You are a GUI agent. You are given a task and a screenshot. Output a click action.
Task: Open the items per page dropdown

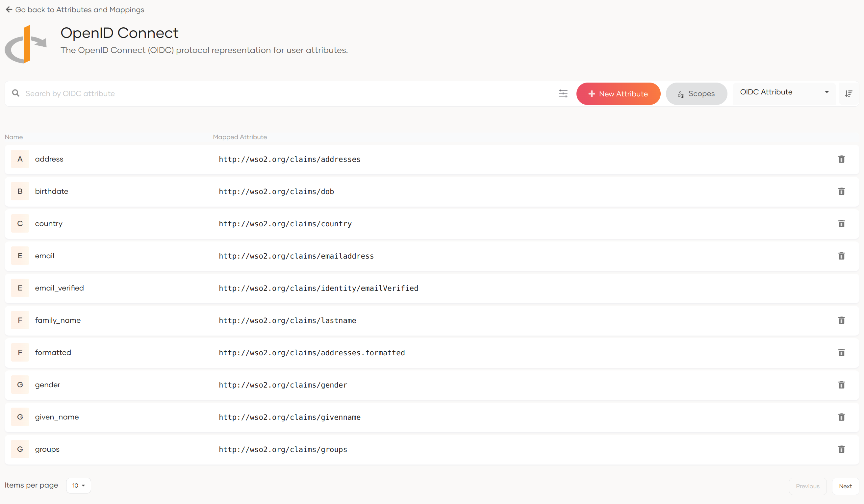point(79,486)
